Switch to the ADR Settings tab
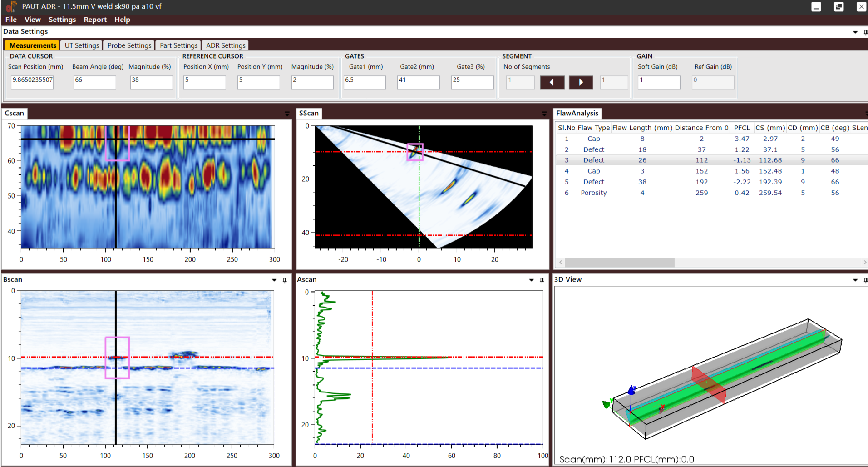The height and width of the screenshot is (467, 868). click(x=226, y=45)
